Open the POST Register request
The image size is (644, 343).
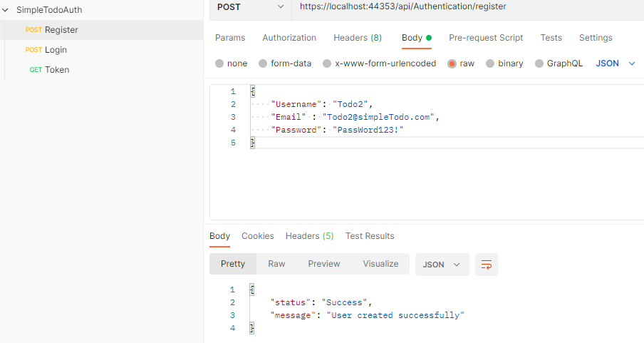pyautogui.click(x=101, y=30)
